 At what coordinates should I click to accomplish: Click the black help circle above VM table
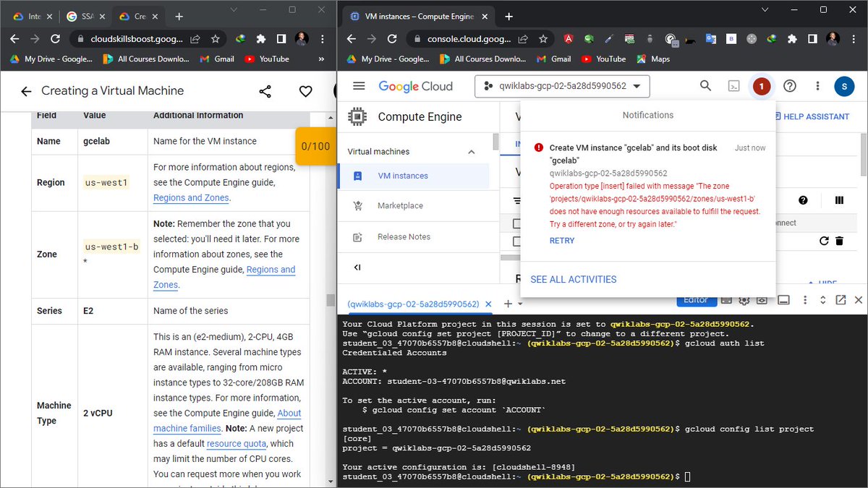pos(803,200)
